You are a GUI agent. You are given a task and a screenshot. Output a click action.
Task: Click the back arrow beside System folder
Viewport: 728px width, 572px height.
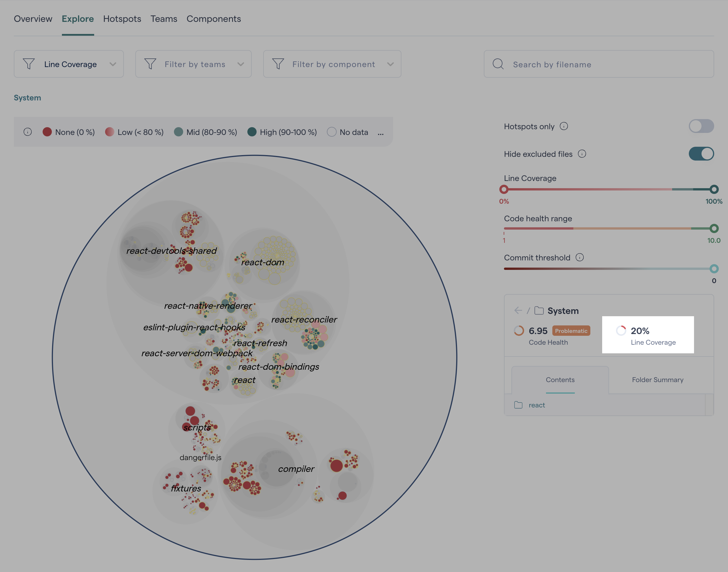click(x=518, y=310)
